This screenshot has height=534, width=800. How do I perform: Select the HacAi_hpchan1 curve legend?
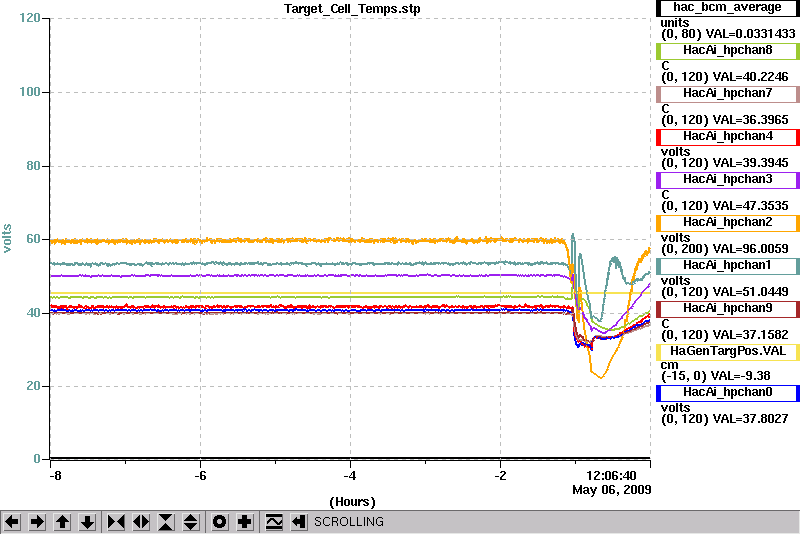(x=728, y=265)
